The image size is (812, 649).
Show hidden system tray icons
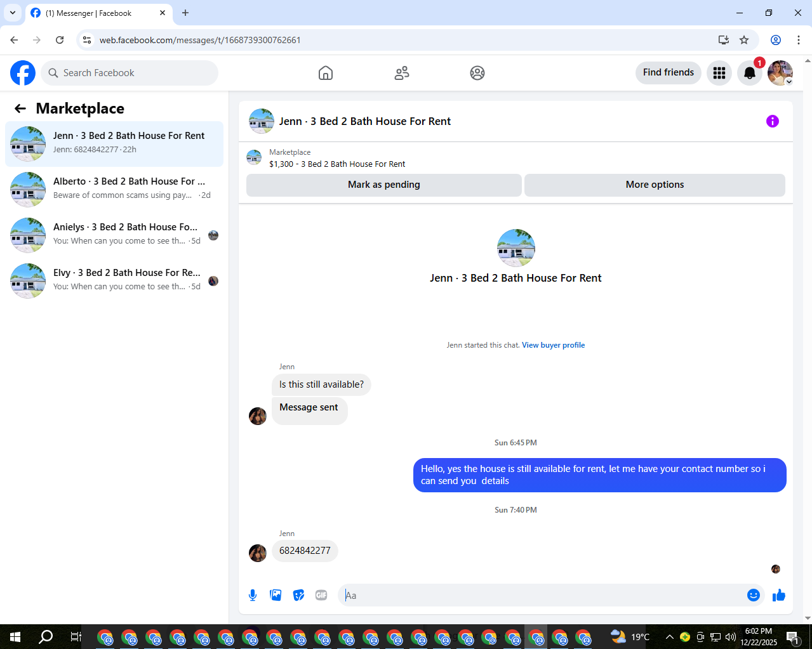point(669,637)
